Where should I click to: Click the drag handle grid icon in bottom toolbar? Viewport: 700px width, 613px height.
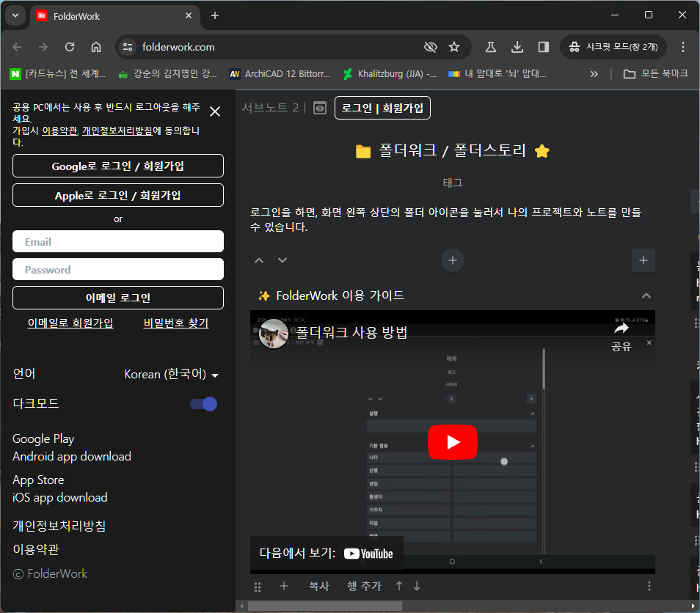click(258, 587)
